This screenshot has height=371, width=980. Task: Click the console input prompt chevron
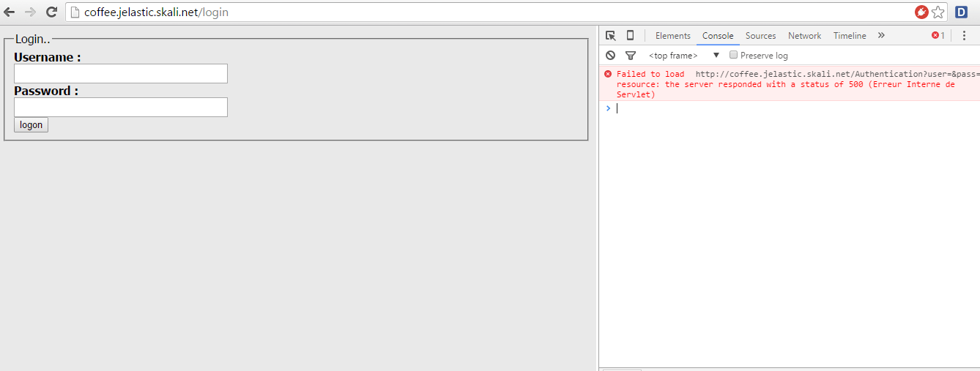pos(608,108)
